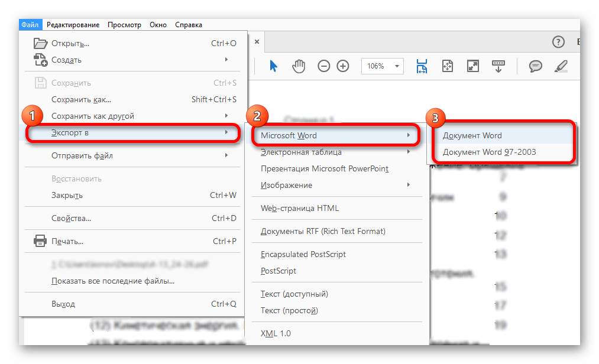Click the read mode download-arrow icon
Image resolution: width=599 pixels, height=364 pixels.
click(x=498, y=66)
